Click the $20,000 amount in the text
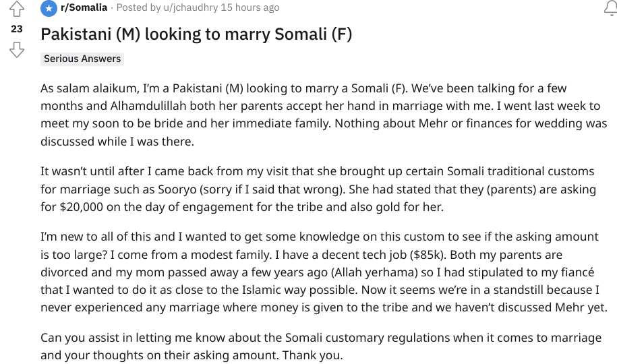The width and height of the screenshot is (617, 364). 81,207
